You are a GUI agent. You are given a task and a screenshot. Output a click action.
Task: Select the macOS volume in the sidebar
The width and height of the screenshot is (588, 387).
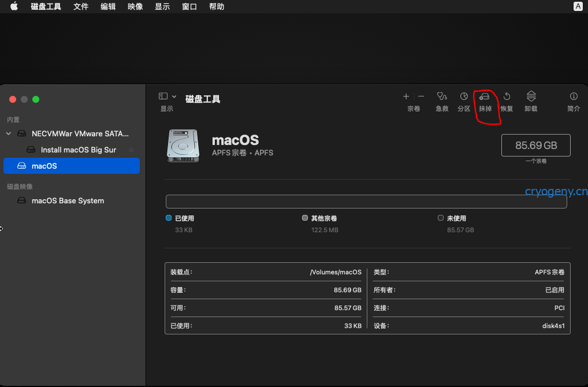72,166
